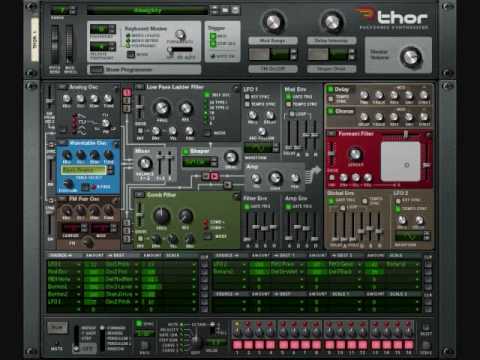Toggle the Ladder Filter Self Osc LED

[206, 95]
